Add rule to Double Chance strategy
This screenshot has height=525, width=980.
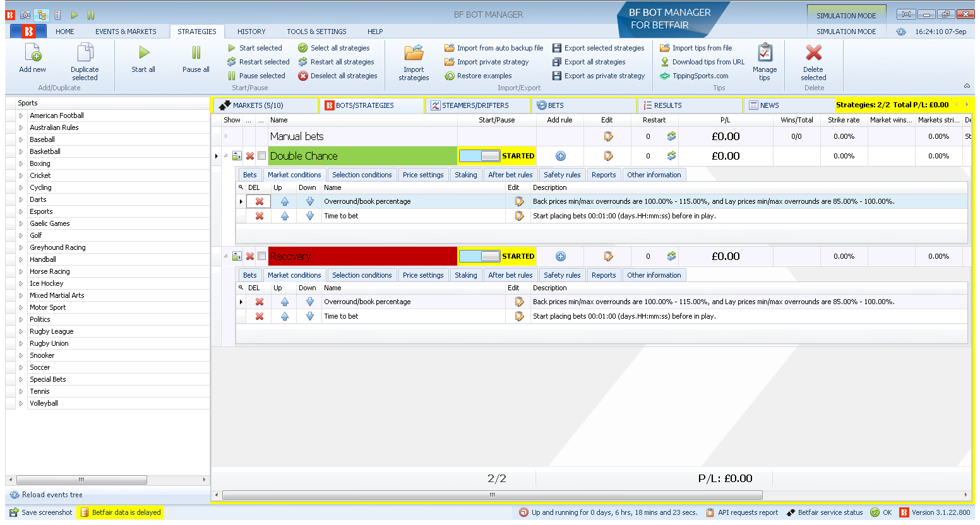tap(560, 156)
